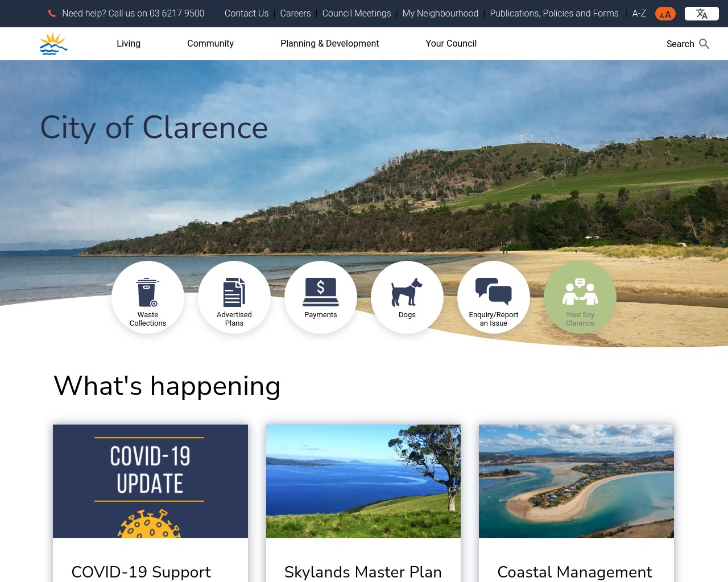This screenshot has width=728, height=582.
Task: Click the A-Z index link
Action: coord(639,14)
